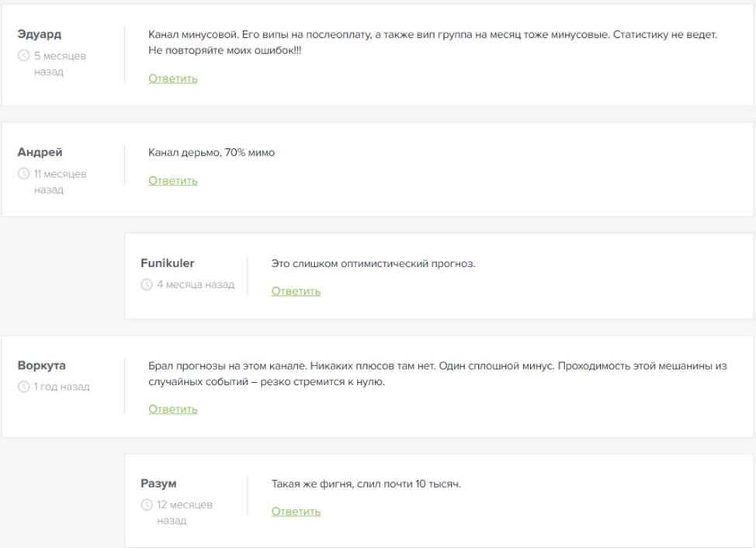
Task: Click the text 'Это слишком оптимистический прогноз'
Action: click(x=373, y=264)
